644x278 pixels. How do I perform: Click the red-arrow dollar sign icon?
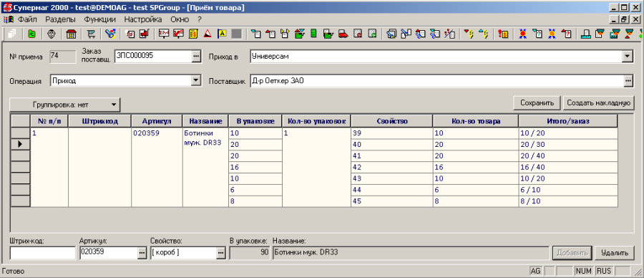(469, 34)
